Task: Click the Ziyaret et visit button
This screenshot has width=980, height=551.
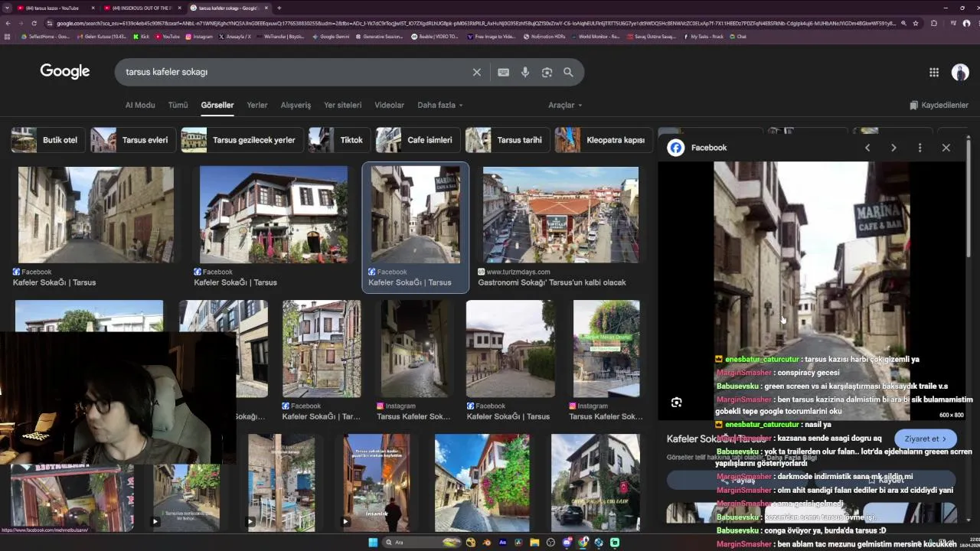Action: tap(925, 439)
